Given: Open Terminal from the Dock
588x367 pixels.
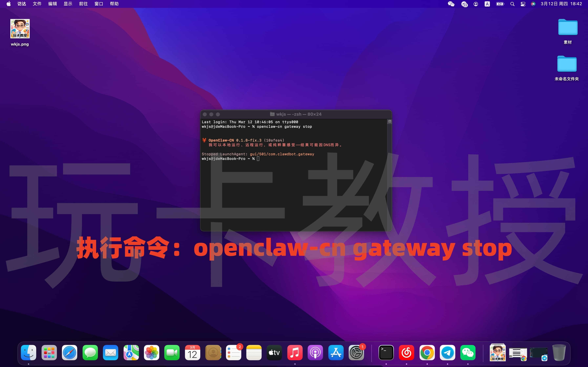Looking at the screenshot, I should [x=386, y=352].
